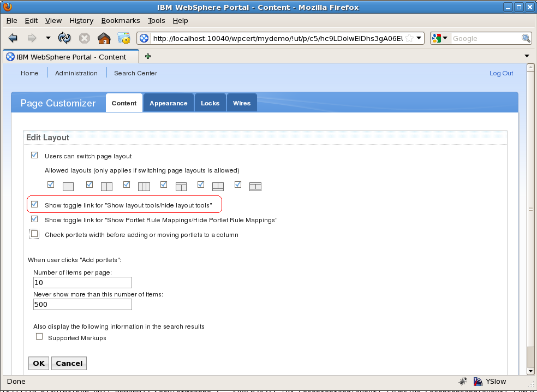Uncheck the header-with-two-columns layout checkbox
The image size is (537, 392).
(x=164, y=185)
